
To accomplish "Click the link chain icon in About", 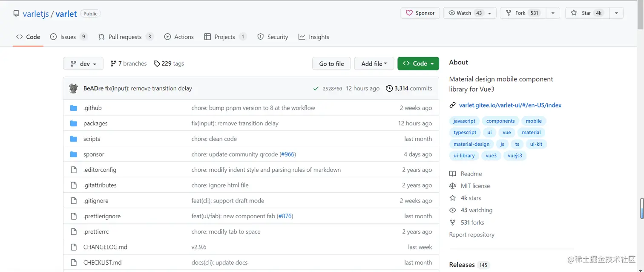I will pos(452,105).
